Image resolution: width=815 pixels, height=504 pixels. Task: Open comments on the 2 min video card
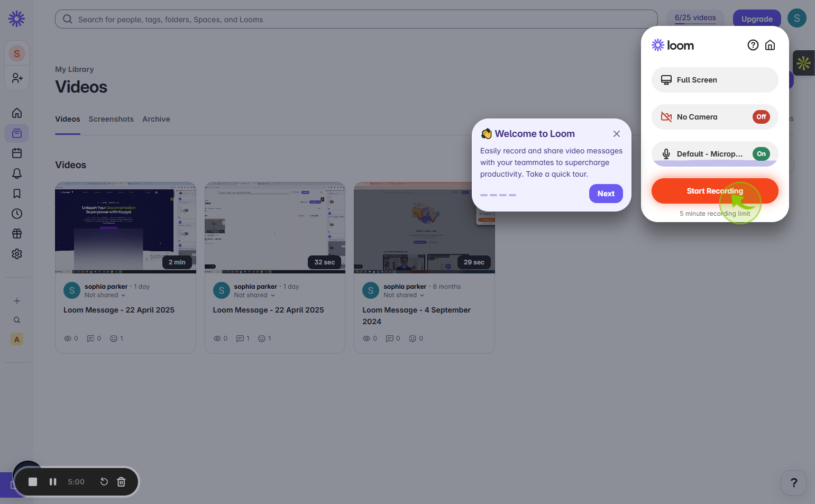pyautogui.click(x=94, y=338)
